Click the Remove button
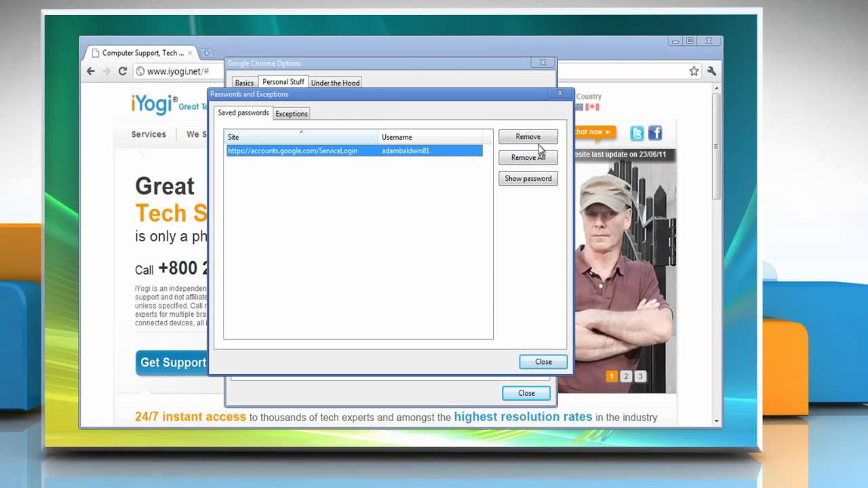 (x=528, y=137)
